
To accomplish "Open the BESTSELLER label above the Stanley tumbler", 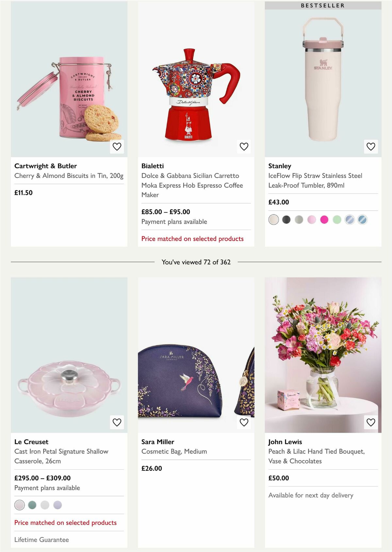I will pyautogui.click(x=323, y=5).
